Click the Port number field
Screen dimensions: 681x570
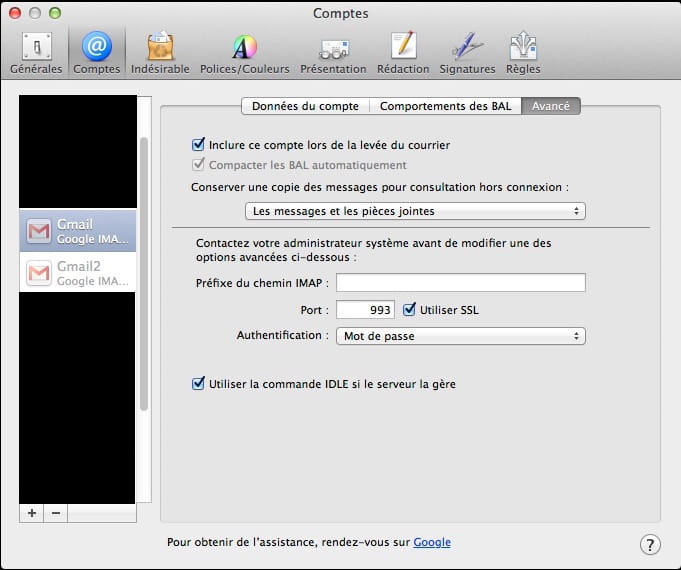365,310
